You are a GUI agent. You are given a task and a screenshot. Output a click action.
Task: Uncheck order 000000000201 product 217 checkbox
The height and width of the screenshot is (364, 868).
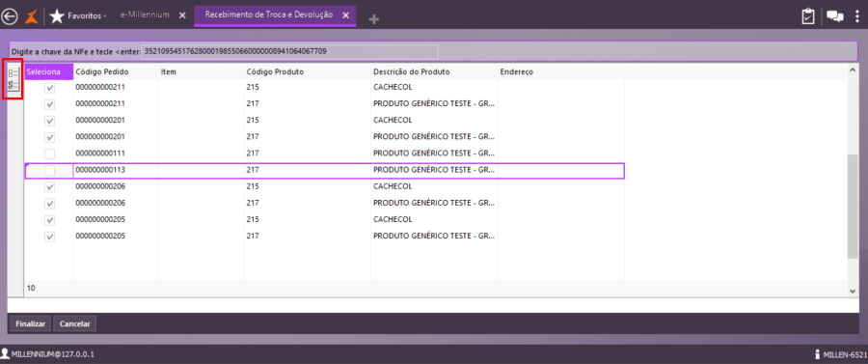pos(50,137)
